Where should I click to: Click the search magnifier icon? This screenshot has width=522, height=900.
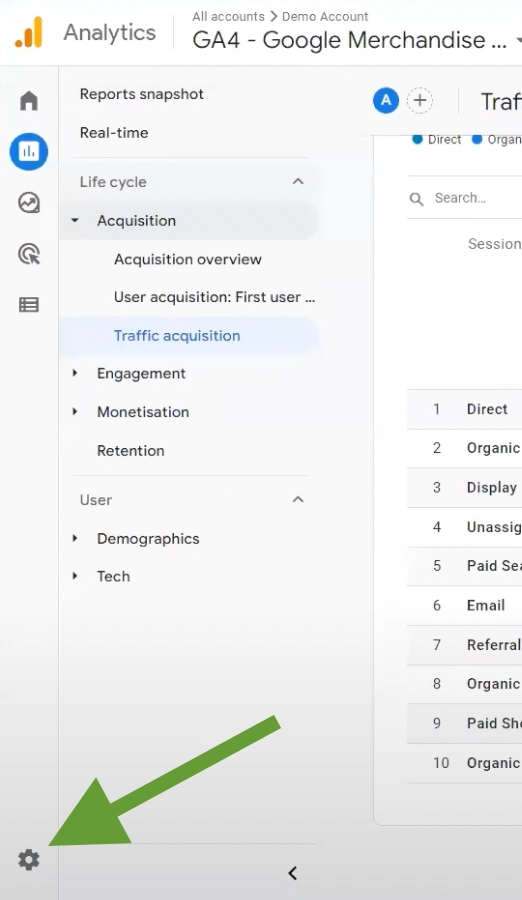(x=416, y=199)
